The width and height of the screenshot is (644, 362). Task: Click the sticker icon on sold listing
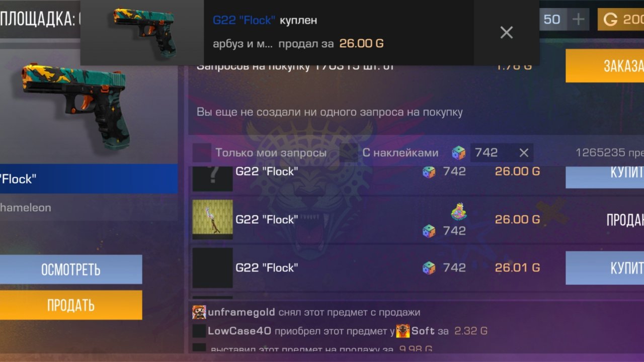[x=458, y=212]
